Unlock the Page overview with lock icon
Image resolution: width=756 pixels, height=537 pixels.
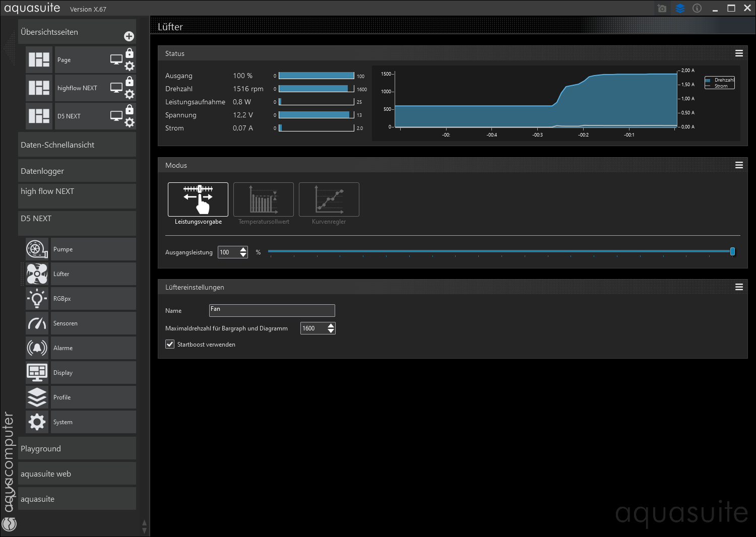[x=130, y=53]
